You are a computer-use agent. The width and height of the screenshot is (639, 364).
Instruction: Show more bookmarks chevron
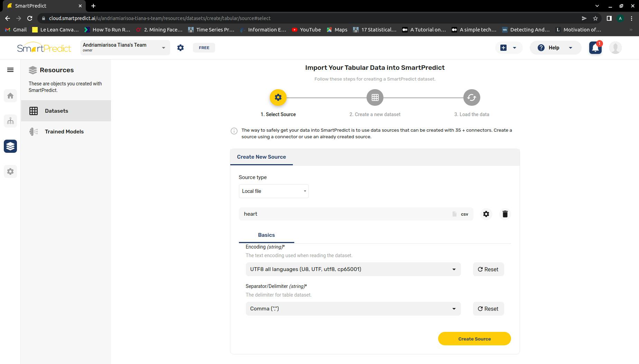(x=631, y=30)
